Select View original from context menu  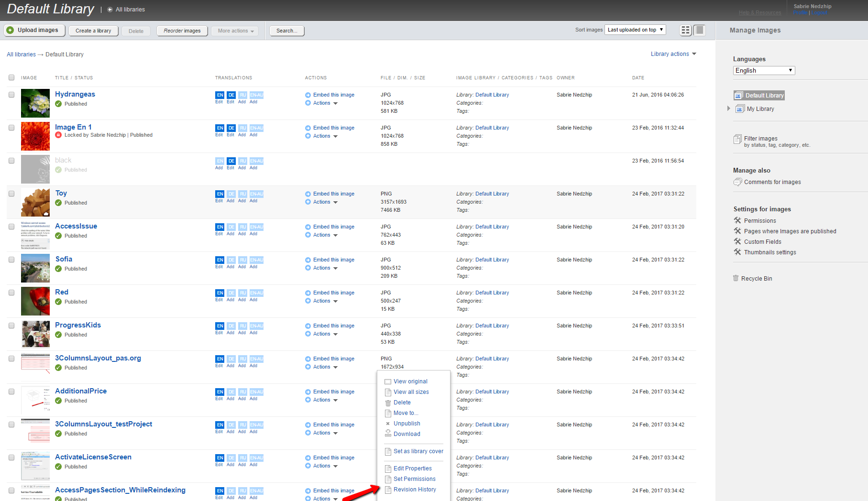(x=410, y=381)
